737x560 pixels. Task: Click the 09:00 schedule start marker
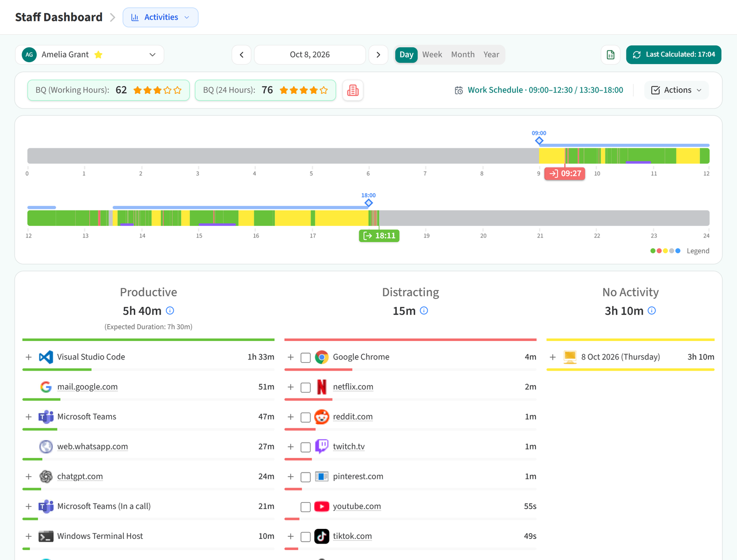[539, 141]
